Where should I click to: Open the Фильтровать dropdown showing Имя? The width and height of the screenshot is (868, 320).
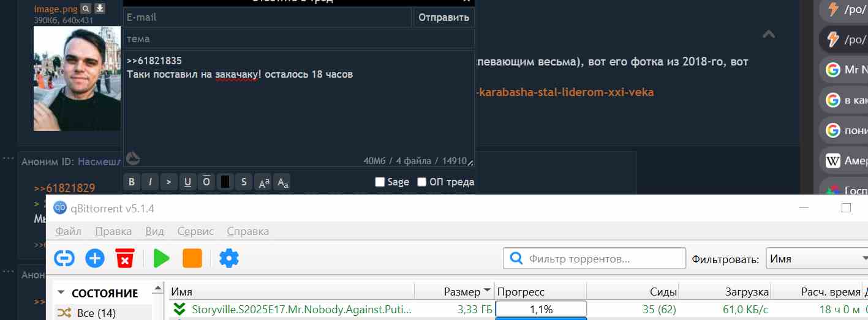pos(817,259)
